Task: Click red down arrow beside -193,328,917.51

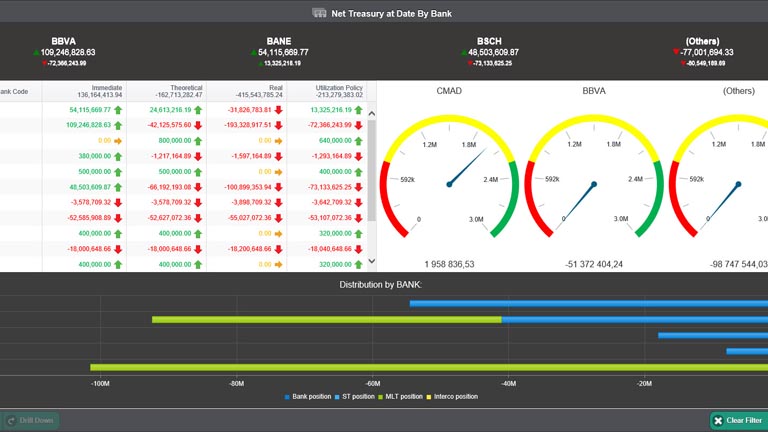Action: click(x=278, y=125)
